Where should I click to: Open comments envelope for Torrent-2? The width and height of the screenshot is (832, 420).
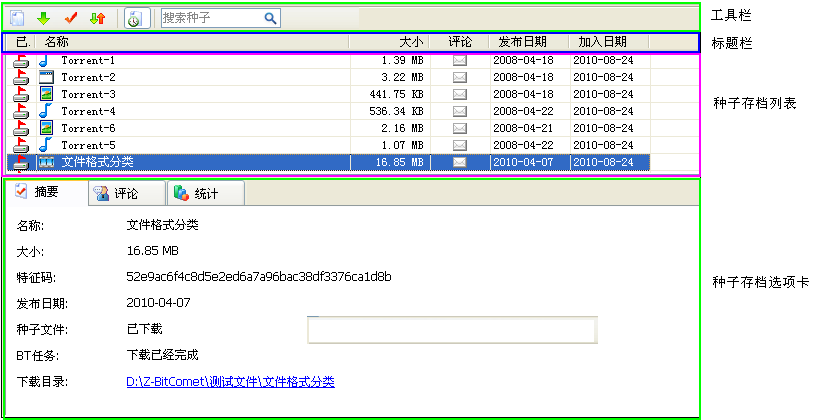[460, 77]
